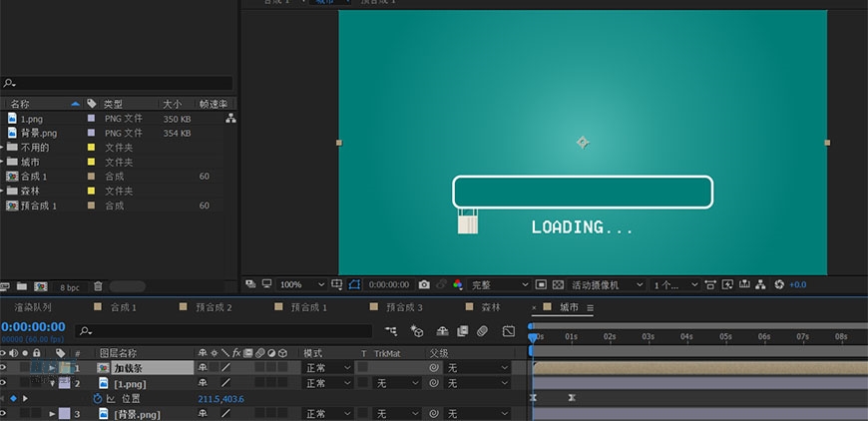Click the timeline current time 0:00:00:00
The image size is (868, 421).
point(33,326)
